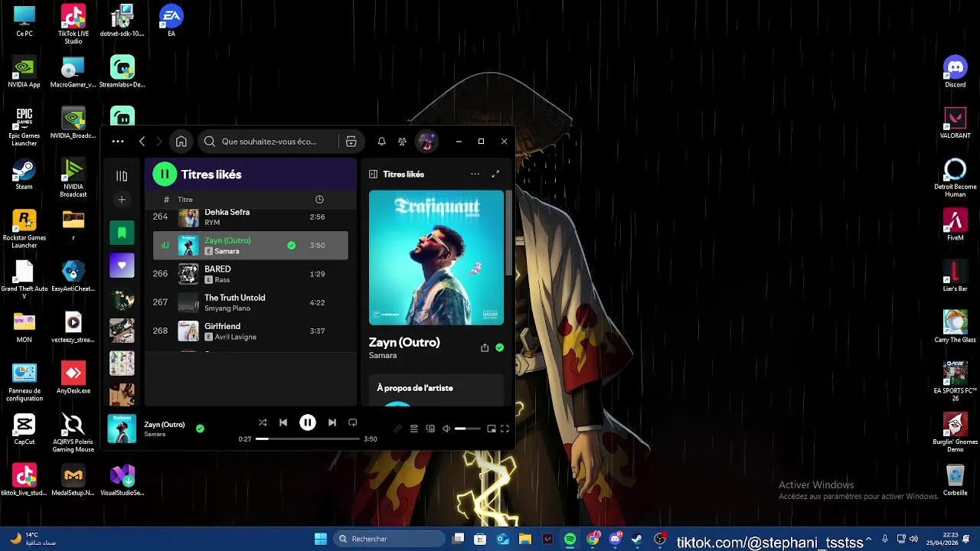Open the green bookmark Episodes item
Viewport: 980px width, 551px height.
coord(122,233)
